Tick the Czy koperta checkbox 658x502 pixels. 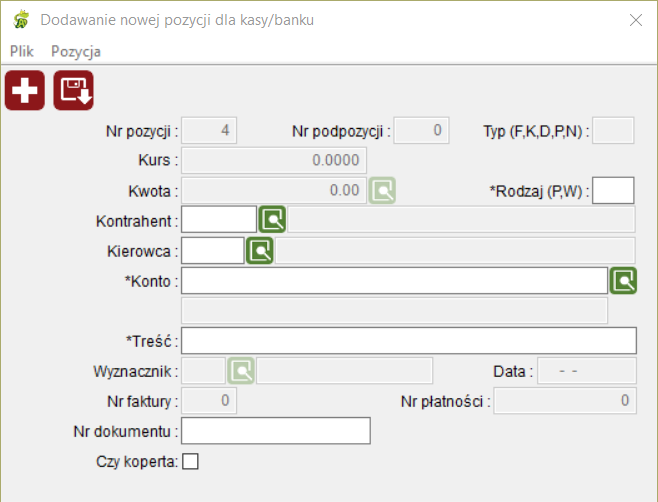(190, 461)
